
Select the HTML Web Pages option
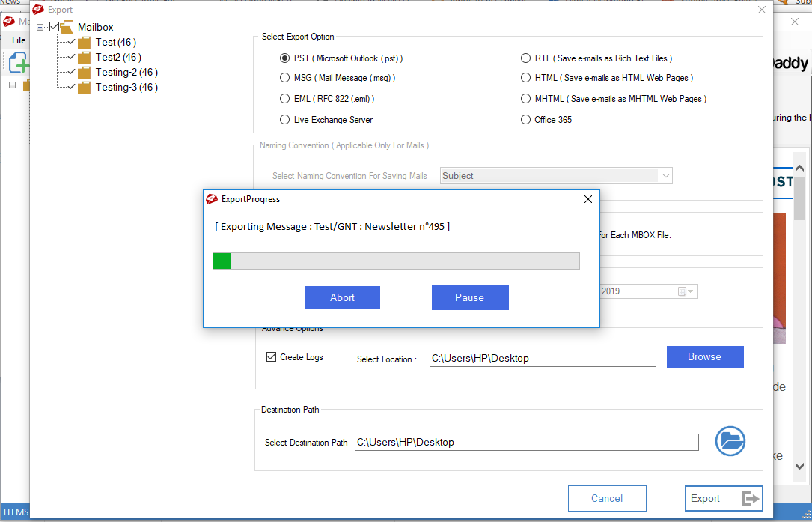[525, 78]
